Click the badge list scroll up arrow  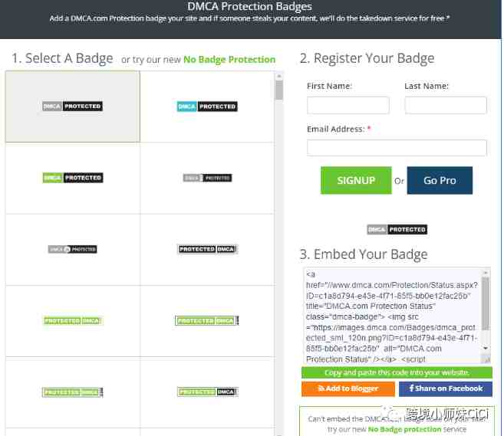pyautogui.click(x=279, y=76)
